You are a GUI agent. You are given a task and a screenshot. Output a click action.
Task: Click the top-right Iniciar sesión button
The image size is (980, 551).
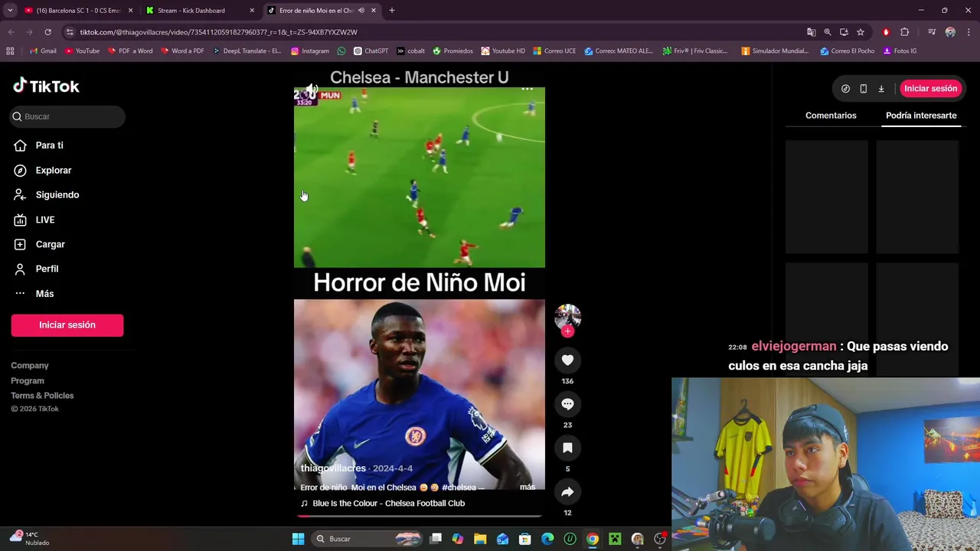click(x=930, y=89)
